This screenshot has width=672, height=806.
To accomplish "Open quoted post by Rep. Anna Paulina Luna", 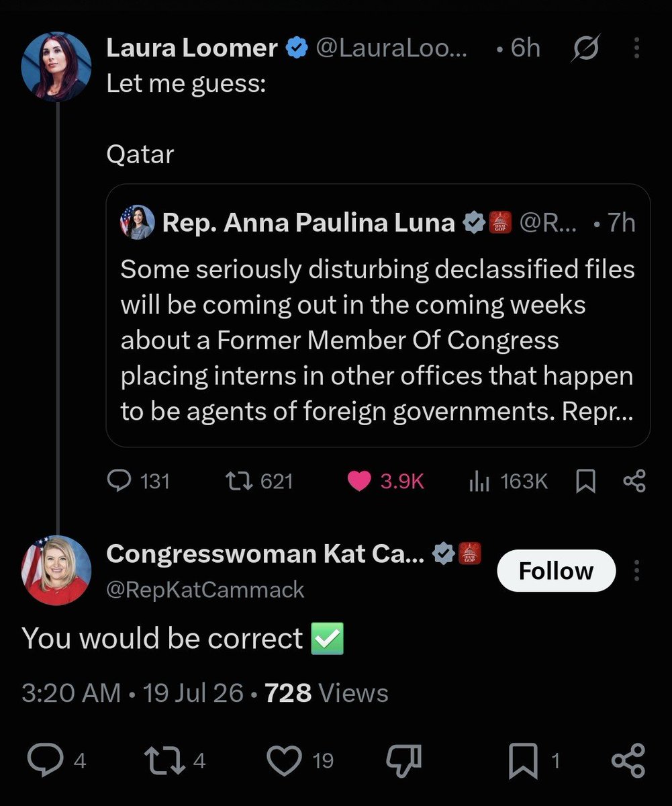I will (x=378, y=316).
